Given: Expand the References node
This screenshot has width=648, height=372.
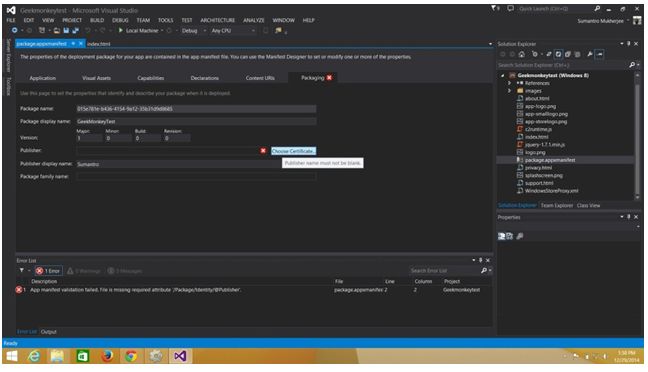Looking at the screenshot, I should (510, 83).
